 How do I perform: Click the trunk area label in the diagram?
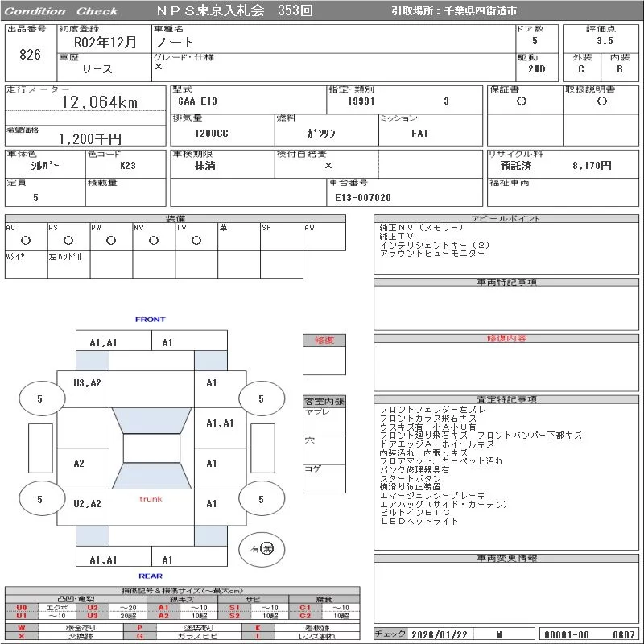point(151,499)
